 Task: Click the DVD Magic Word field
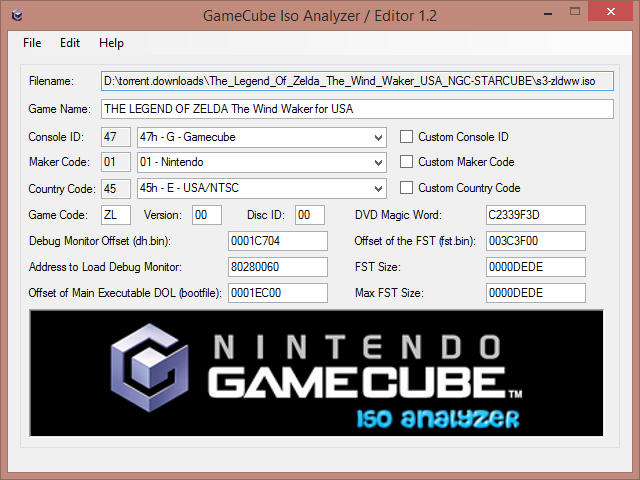(536, 215)
